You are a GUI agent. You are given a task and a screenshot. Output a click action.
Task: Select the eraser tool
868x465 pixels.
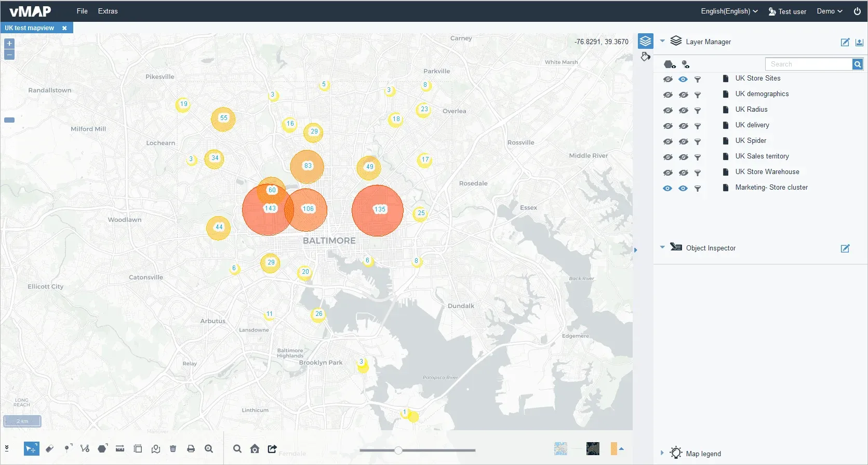point(49,448)
